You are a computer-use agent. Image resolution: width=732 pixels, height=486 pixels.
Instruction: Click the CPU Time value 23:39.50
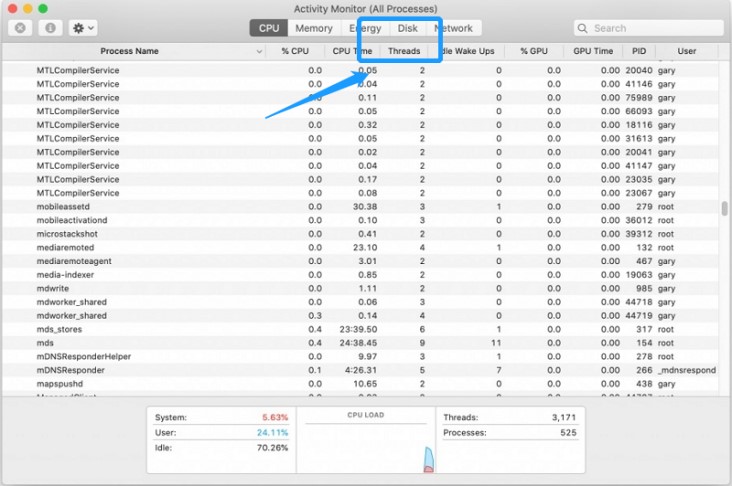click(358, 330)
